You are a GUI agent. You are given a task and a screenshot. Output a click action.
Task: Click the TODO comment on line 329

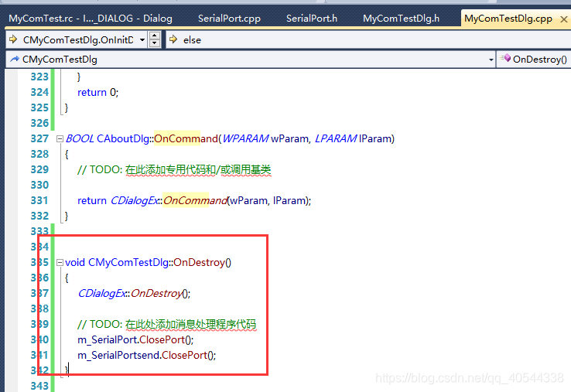pyautogui.click(x=174, y=170)
